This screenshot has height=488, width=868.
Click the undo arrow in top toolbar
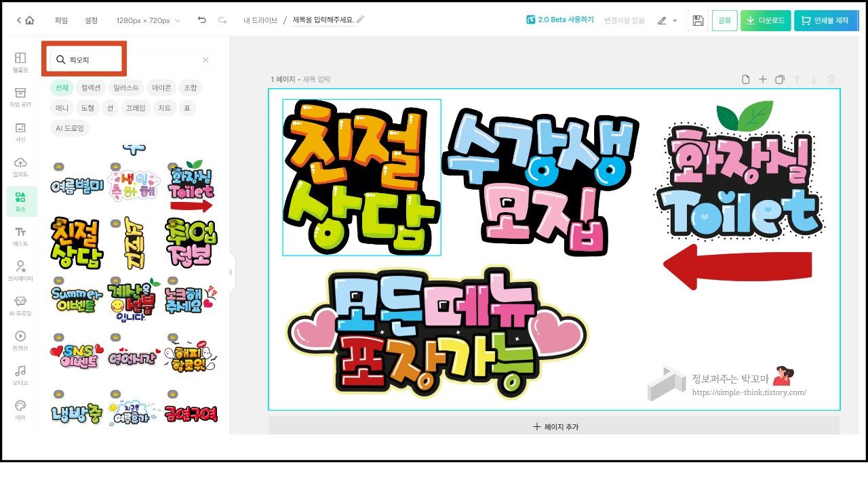(201, 20)
